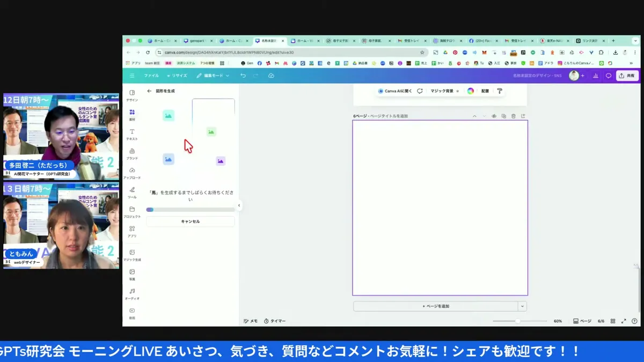This screenshot has width=644, height=362.
Task: Click the 共有 share button
Action: [x=627, y=76]
